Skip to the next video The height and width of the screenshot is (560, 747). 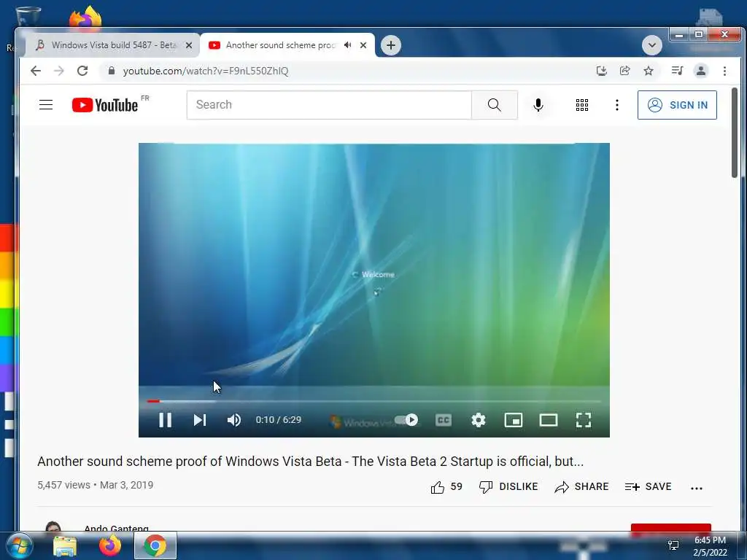[x=200, y=420]
